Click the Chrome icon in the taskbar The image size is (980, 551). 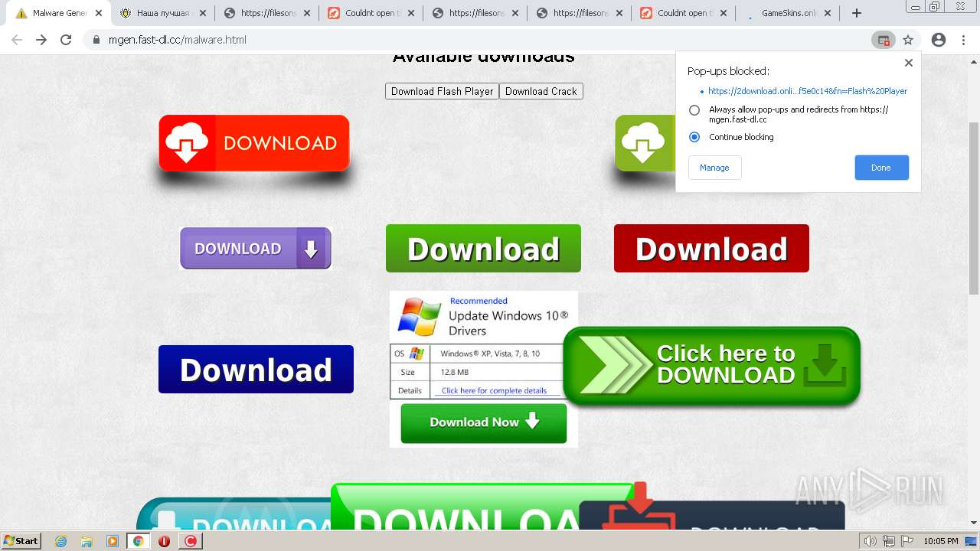[139, 541]
